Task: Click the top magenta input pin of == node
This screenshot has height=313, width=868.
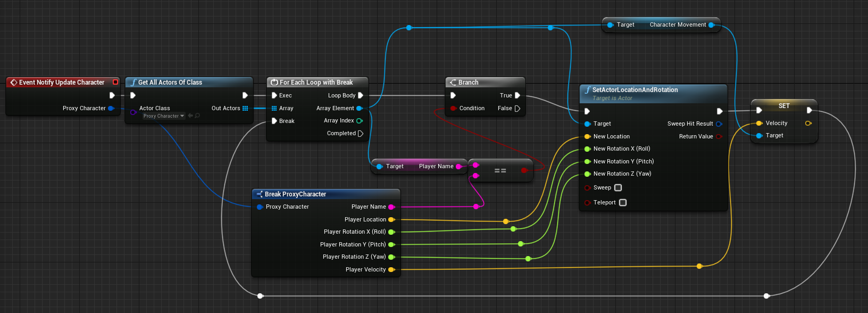Action: (476, 165)
